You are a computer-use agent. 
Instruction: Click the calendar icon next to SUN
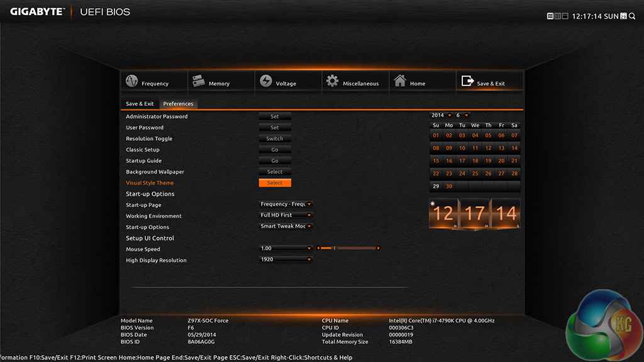coord(623,16)
